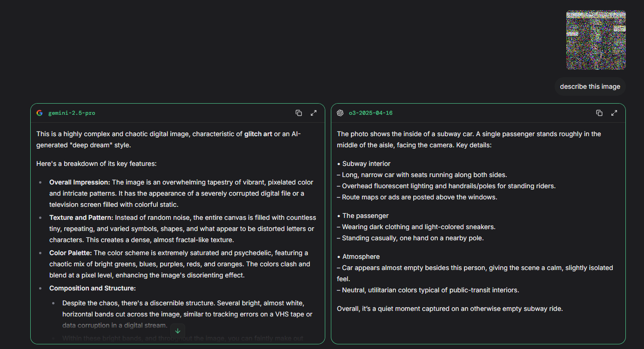
Task: Copy the o3-2025-04-16 response
Action: point(599,113)
